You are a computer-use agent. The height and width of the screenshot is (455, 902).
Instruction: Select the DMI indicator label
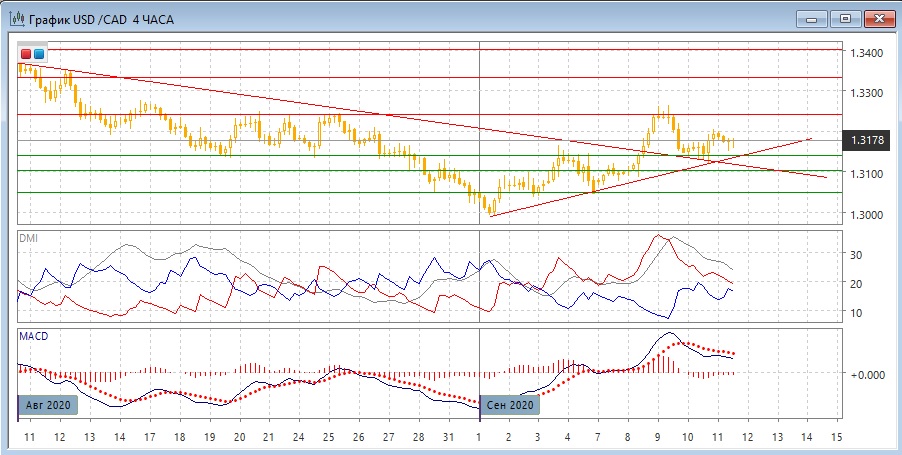pos(28,238)
